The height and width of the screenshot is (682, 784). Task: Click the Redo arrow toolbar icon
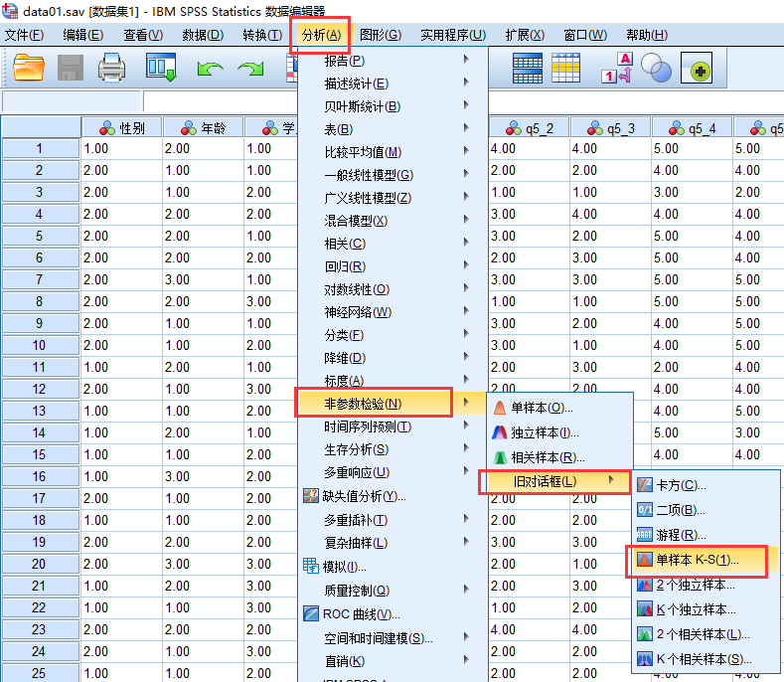[250, 69]
